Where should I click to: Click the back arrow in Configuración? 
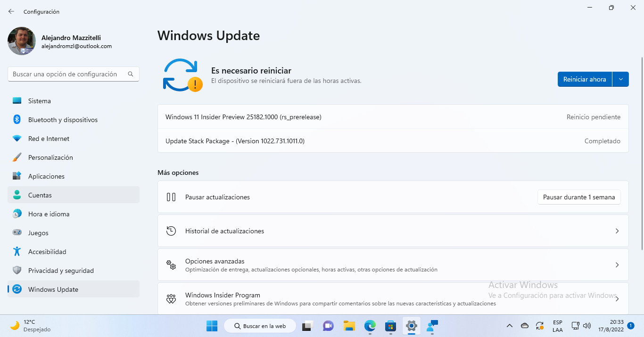pyautogui.click(x=11, y=11)
